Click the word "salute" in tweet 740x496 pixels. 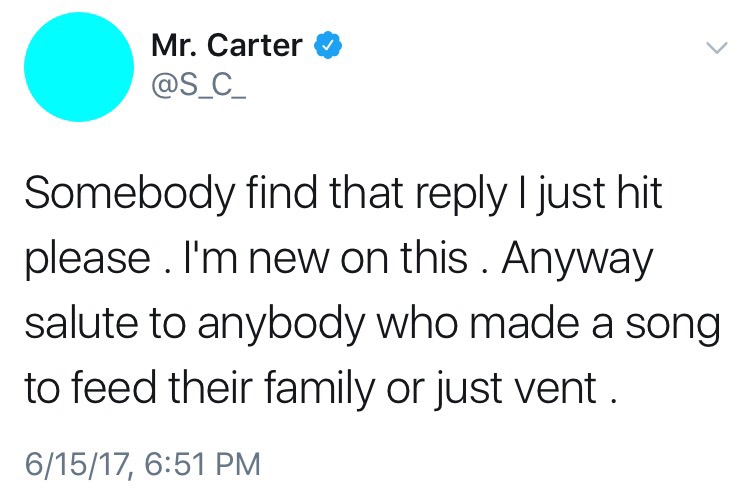point(81,323)
